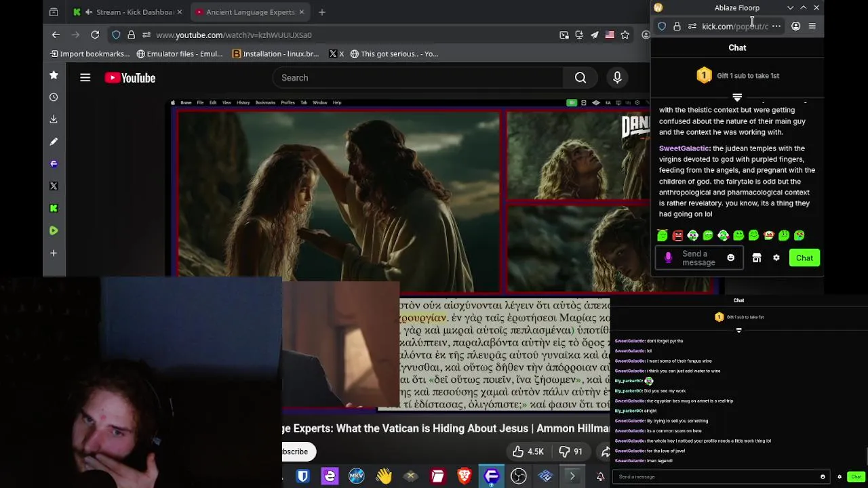Screen dimensions: 868x488
Task: Open OBS Studio from taskbar
Action: pyautogui.click(x=519, y=476)
